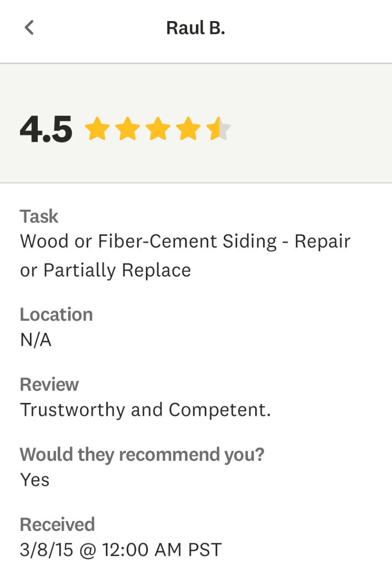Click the N/A location value

pos(35,340)
